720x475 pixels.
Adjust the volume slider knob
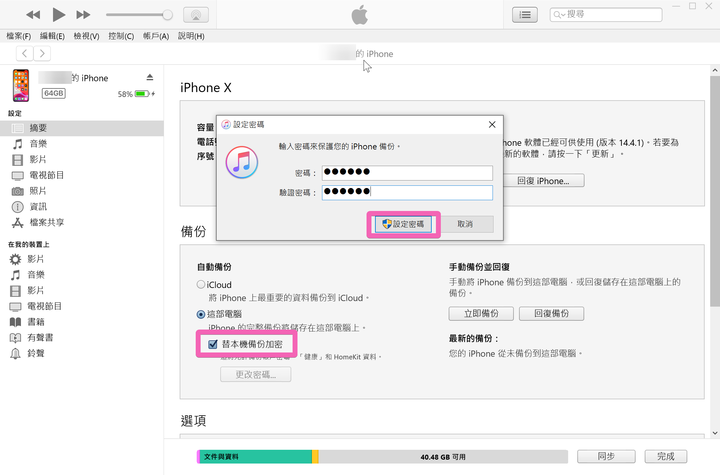coord(168,15)
